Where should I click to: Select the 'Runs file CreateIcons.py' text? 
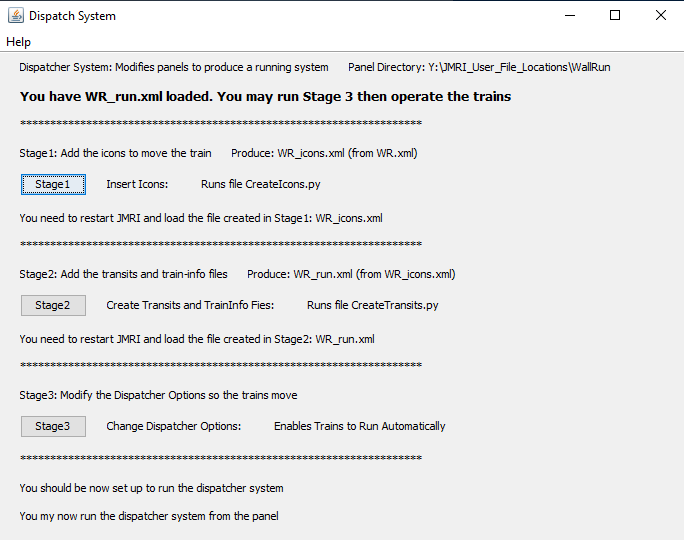click(x=260, y=184)
